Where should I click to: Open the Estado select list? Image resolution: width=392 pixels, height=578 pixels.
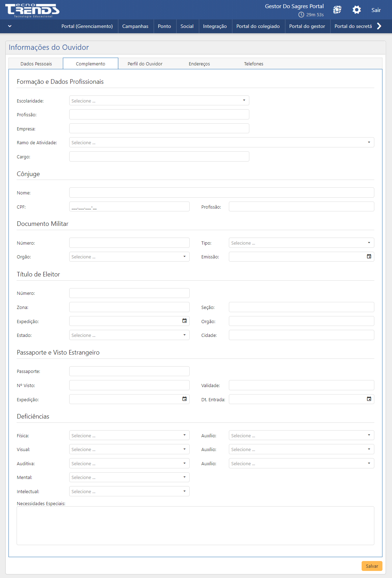(129, 335)
